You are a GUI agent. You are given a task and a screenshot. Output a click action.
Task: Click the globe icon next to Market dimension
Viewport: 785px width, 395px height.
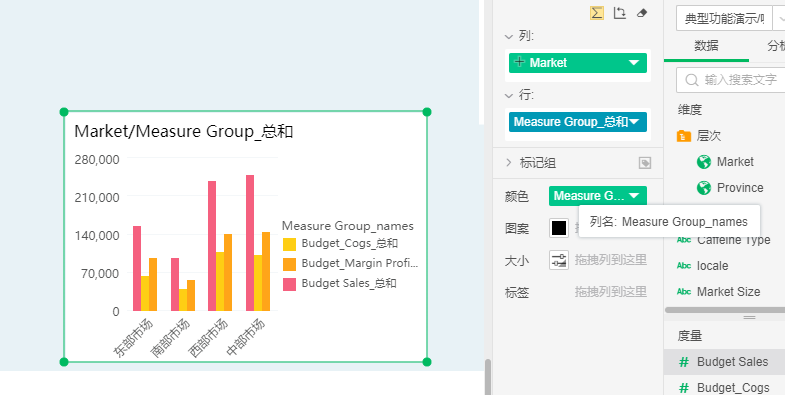704,162
